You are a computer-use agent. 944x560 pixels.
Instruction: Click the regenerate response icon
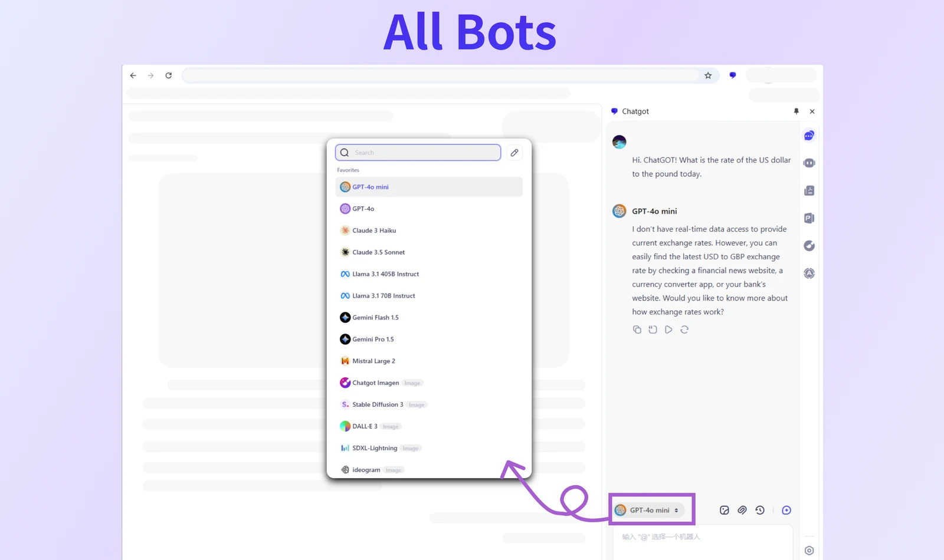point(684,330)
